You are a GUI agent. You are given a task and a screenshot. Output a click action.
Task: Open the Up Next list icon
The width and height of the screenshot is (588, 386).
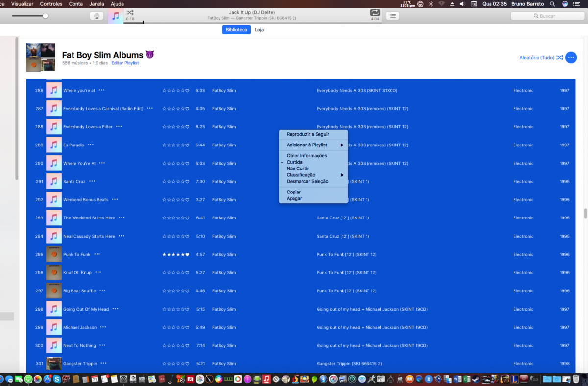[392, 16]
